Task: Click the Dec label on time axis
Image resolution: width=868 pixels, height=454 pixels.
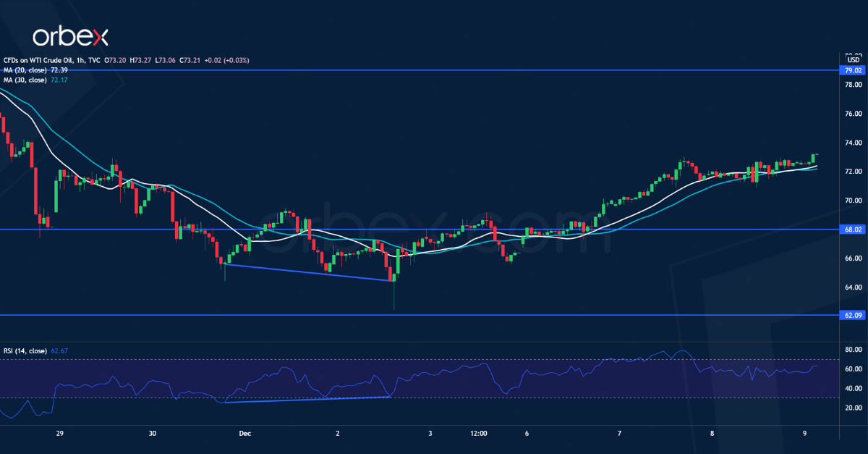Action: coord(244,433)
